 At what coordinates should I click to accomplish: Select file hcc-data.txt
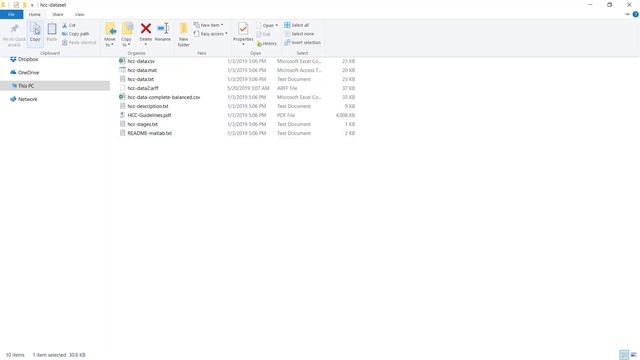pyautogui.click(x=141, y=79)
